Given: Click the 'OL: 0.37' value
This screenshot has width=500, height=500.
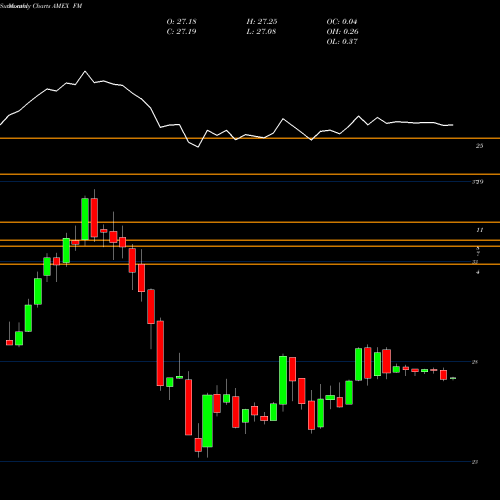Looking at the screenshot, I should pyautogui.click(x=342, y=42).
